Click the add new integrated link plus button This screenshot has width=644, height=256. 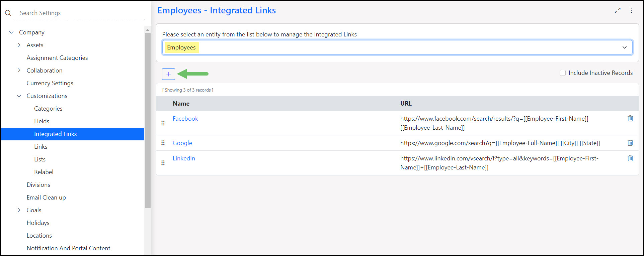pos(168,74)
